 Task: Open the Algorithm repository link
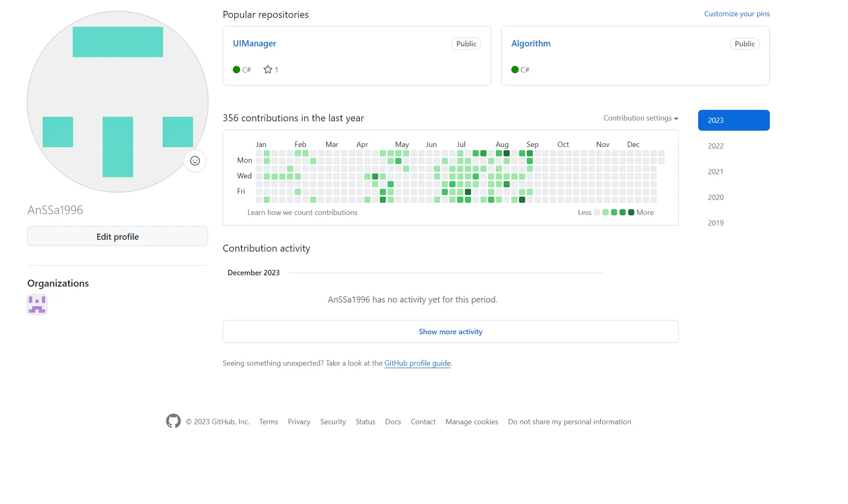[x=530, y=43]
